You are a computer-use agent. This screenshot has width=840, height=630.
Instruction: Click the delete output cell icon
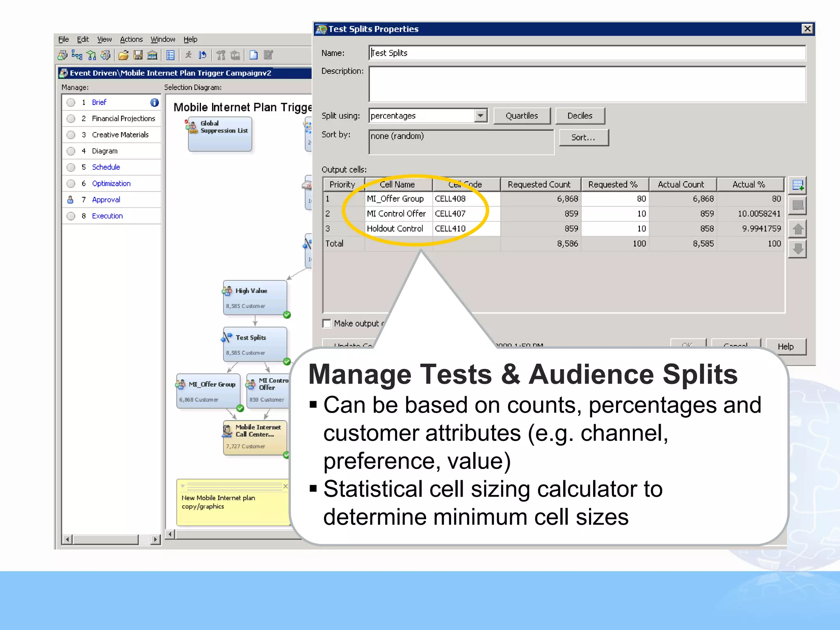[798, 205]
